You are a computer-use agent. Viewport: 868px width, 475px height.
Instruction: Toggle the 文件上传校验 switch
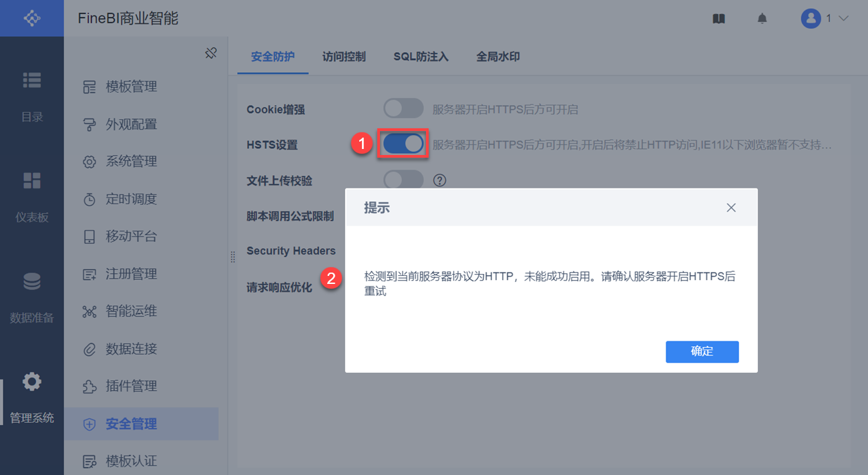403,180
